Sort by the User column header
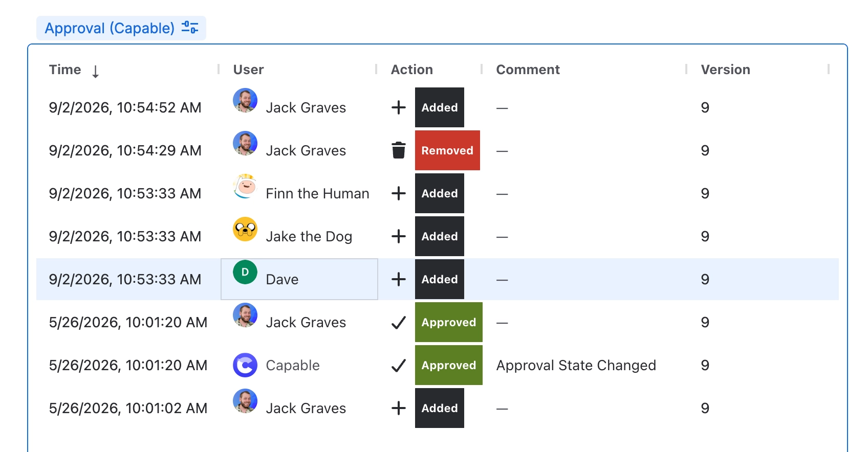Image resolution: width=868 pixels, height=452 pixels. (x=248, y=70)
